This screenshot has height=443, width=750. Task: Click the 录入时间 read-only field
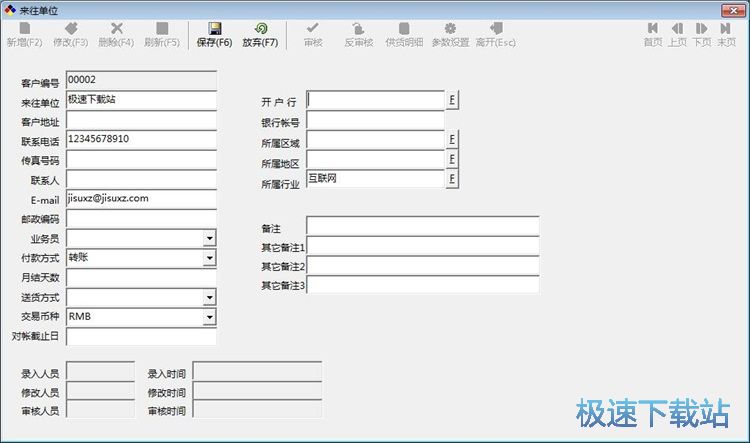pos(257,371)
